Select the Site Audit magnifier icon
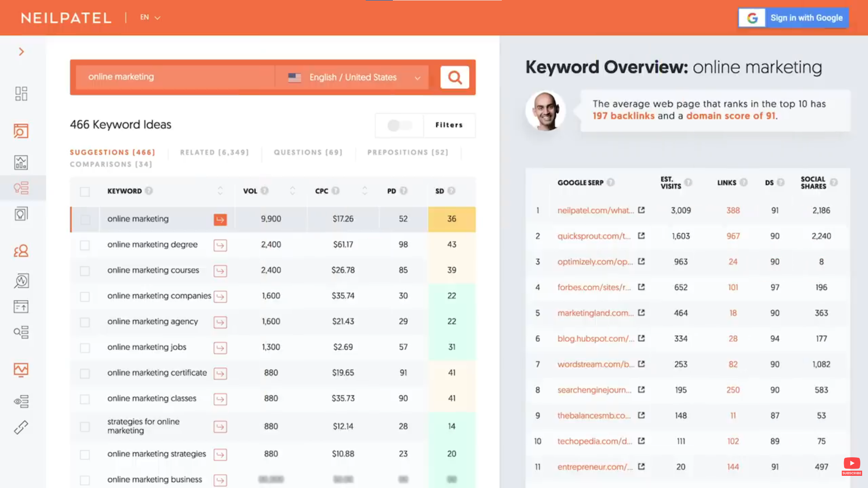This screenshot has height=488, width=868. click(x=21, y=131)
